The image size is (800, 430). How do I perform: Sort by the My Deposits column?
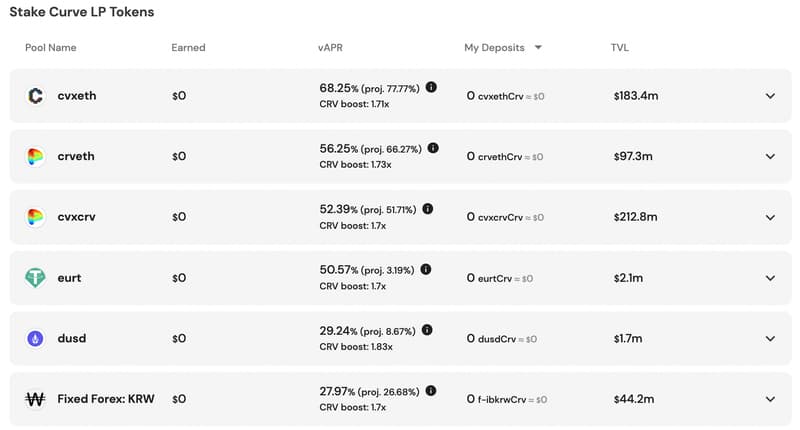pos(503,48)
